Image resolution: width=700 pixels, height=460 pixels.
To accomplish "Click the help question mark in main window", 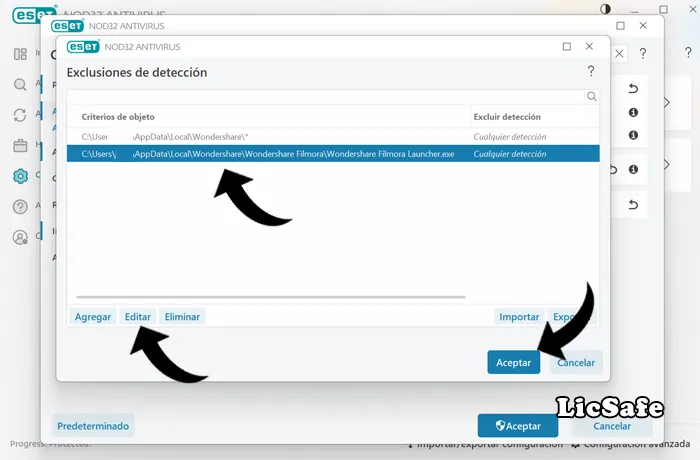I will coord(688,52).
